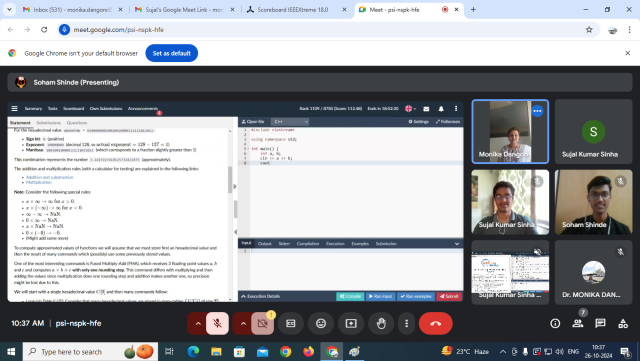640x361 pixels.
Task: Click the Present now screen-share icon
Action: pyautogui.click(x=351, y=323)
